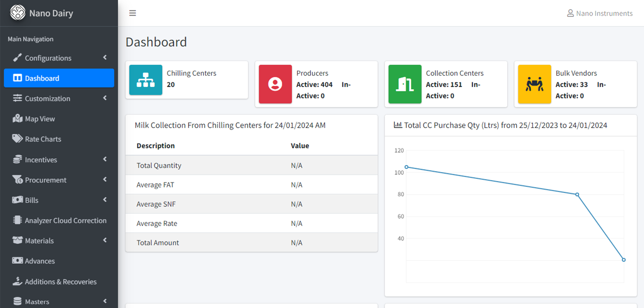Click the teal Chilling Centers icon
644x308 pixels.
146,80
